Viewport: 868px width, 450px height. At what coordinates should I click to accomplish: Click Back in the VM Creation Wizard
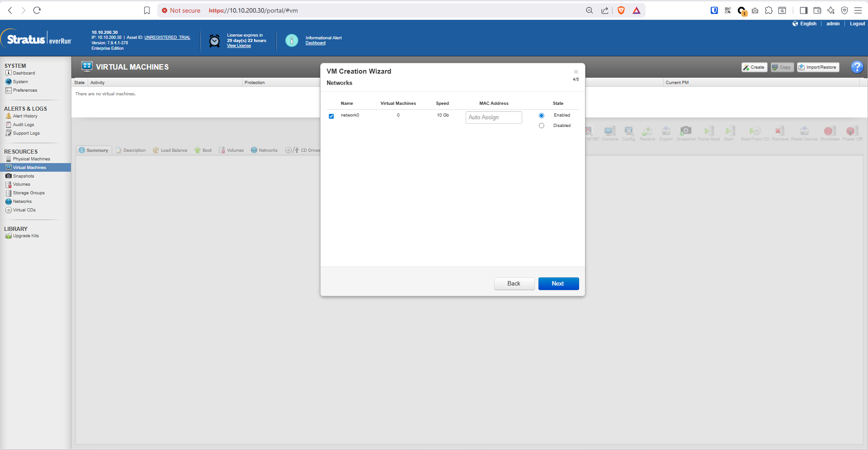click(514, 284)
